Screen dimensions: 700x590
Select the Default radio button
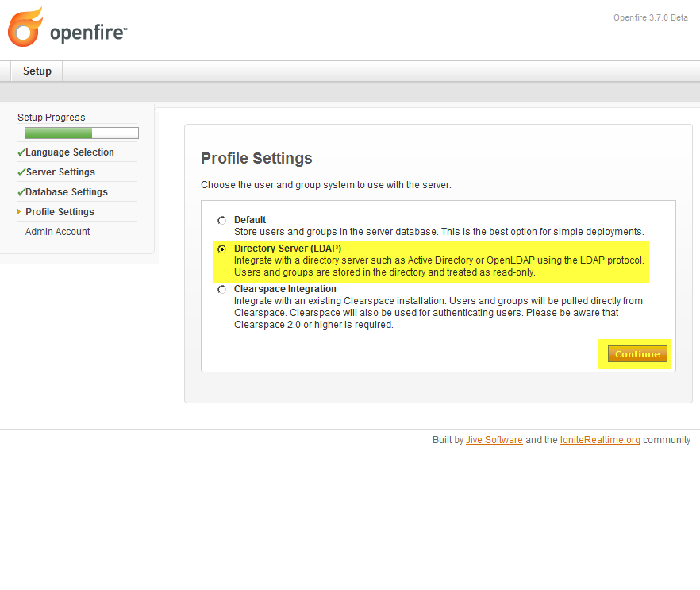point(222,220)
